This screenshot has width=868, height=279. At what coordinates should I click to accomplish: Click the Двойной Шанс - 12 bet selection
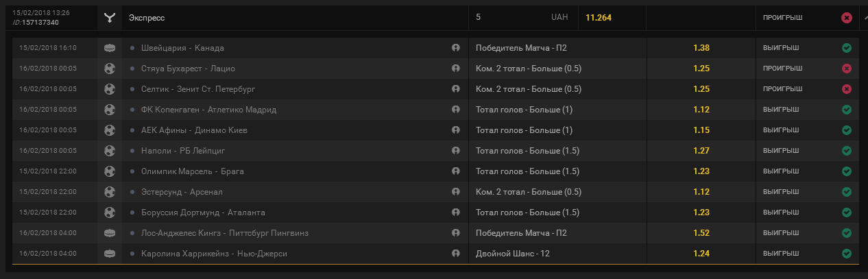(x=512, y=254)
